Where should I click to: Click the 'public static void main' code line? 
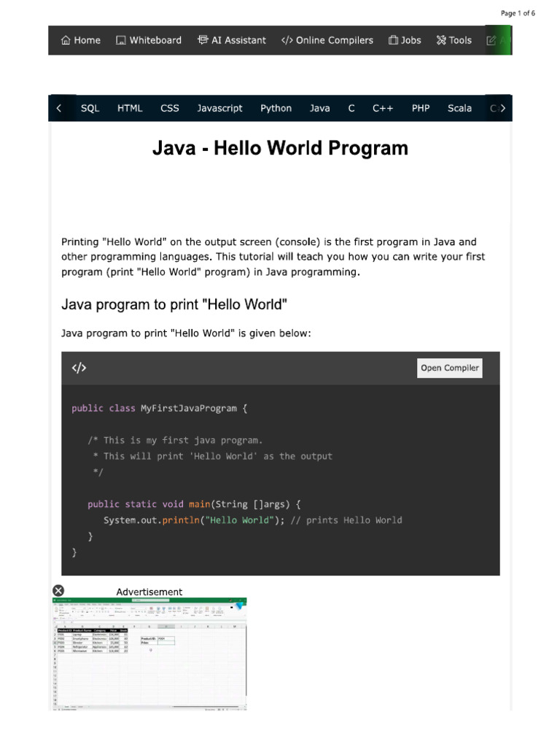click(194, 504)
